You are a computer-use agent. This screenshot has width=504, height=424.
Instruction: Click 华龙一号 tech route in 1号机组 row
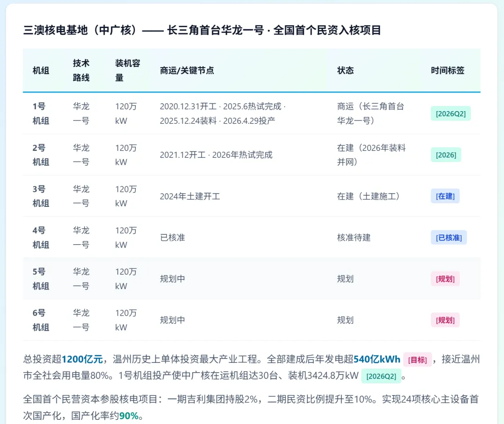point(81,113)
